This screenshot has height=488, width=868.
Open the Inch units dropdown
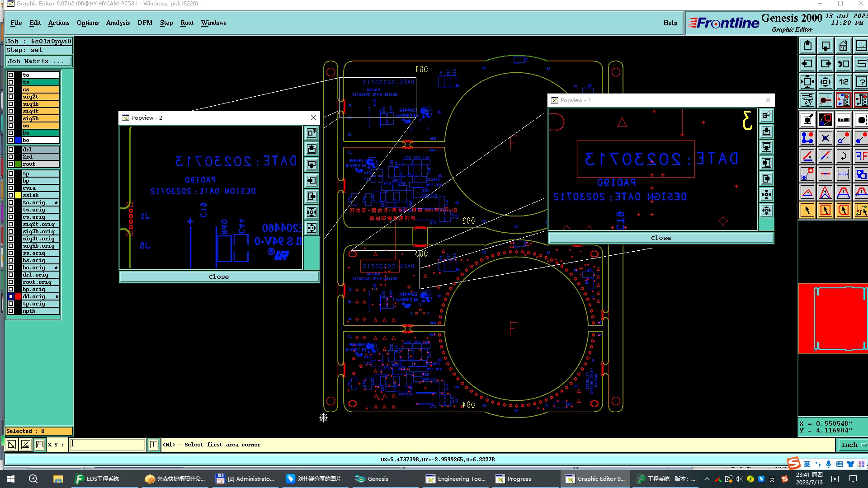pyautogui.click(x=852, y=445)
